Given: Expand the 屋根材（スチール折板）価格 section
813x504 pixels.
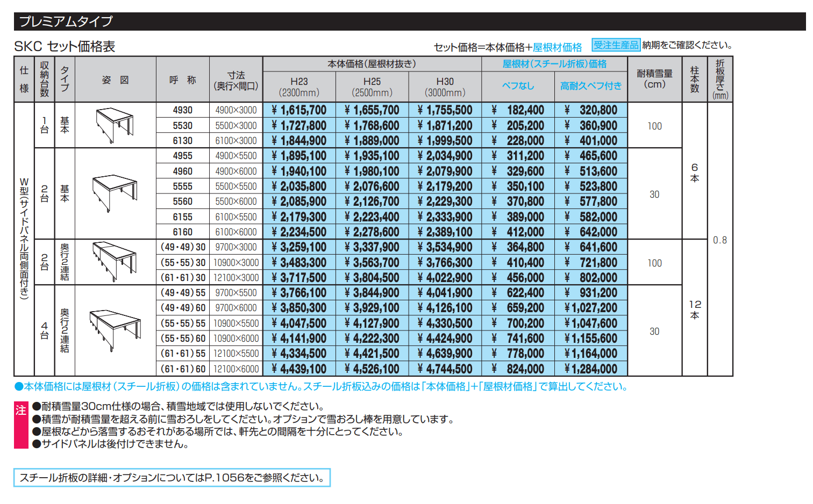Looking at the screenshot, I should coord(554,63).
